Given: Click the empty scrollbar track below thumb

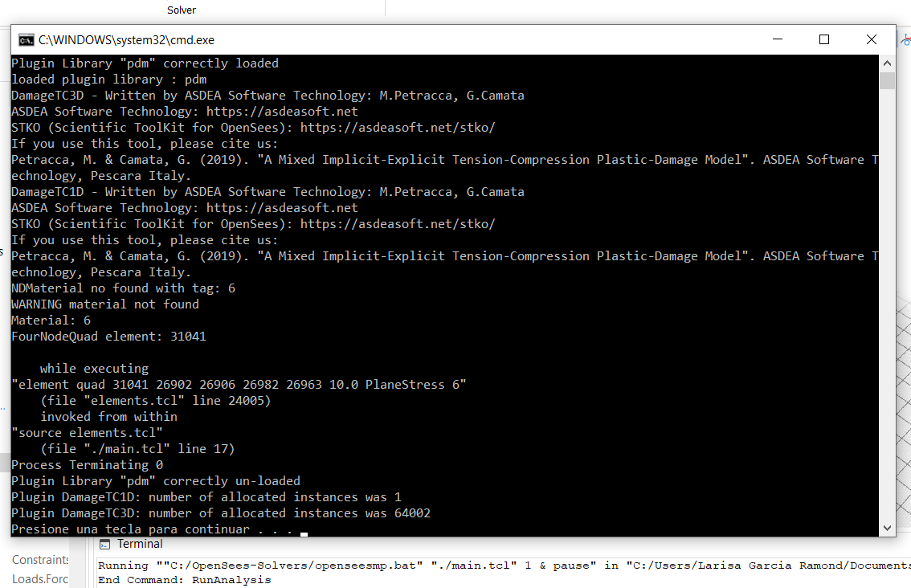Looking at the screenshot, I should [887, 302].
